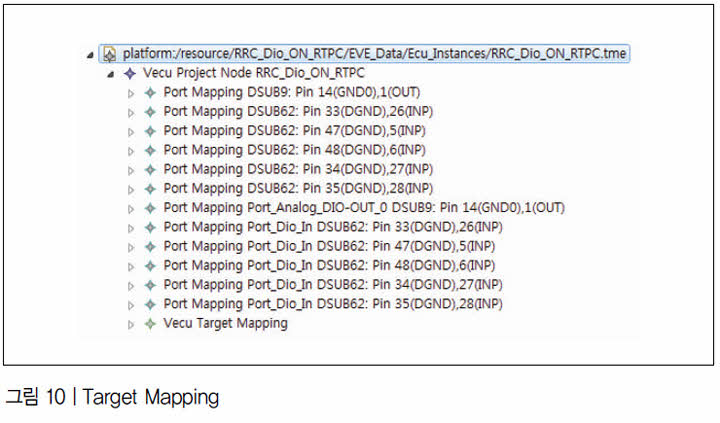The image size is (720, 423).
Task: Select 'Port Mapping DSUB62: Pin 33(DGND),26(INP)' text
Action: coord(298,112)
